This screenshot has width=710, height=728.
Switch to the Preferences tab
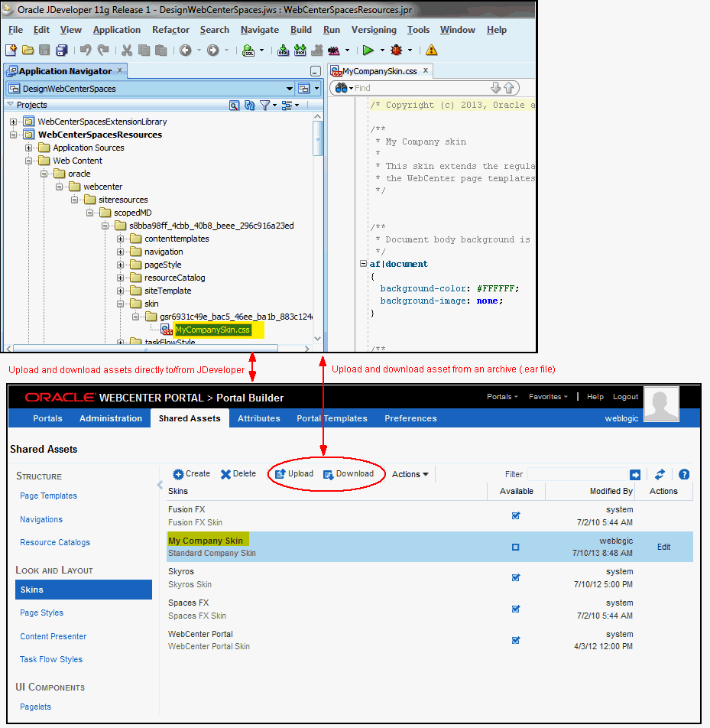pyautogui.click(x=410, y=418)
